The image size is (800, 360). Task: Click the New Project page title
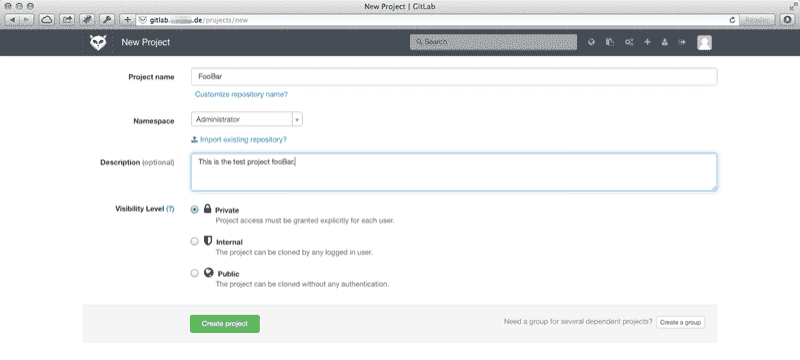click(145, 42)
